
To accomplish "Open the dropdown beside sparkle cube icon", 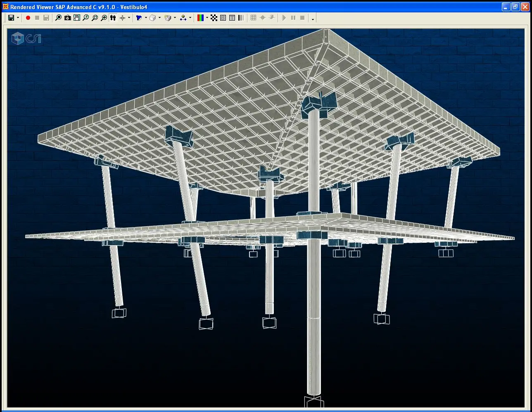I will [x=175, y=18].
